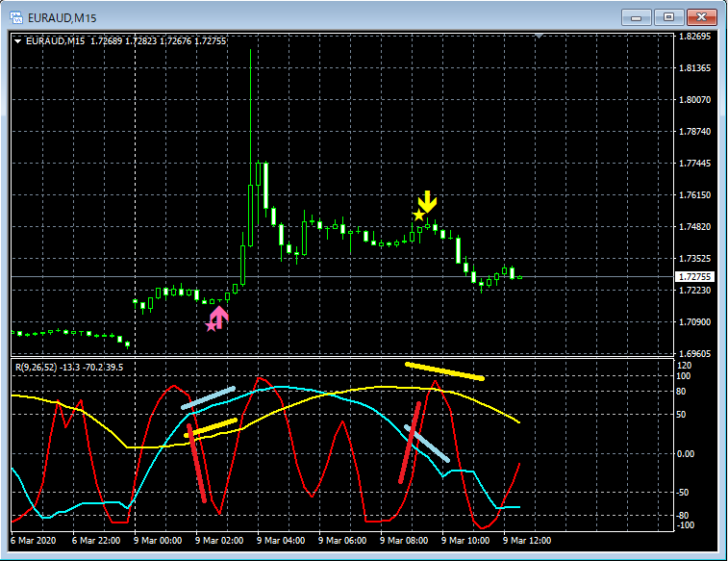Select the yellow trendline above the indicator peak
Viewport: 728px width, 561px height.
(x=445, y=371)
